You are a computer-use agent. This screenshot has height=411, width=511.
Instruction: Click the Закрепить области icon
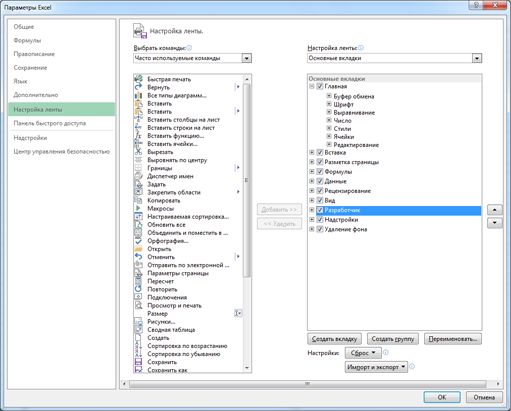[x=138, y=192]
